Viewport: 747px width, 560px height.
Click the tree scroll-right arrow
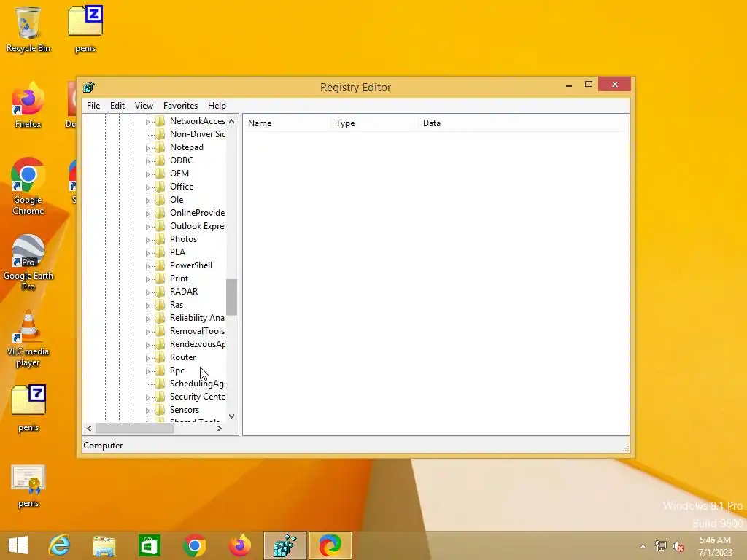click(x=219, y=428)
